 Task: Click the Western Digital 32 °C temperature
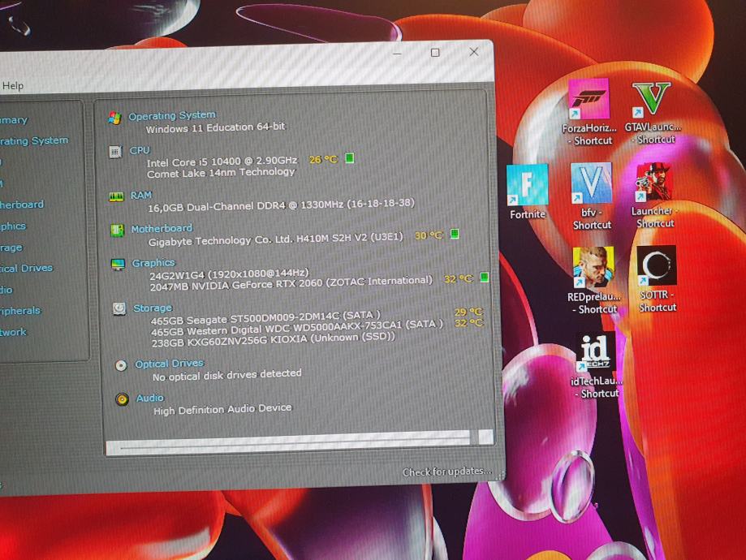[x=468, y=323]
